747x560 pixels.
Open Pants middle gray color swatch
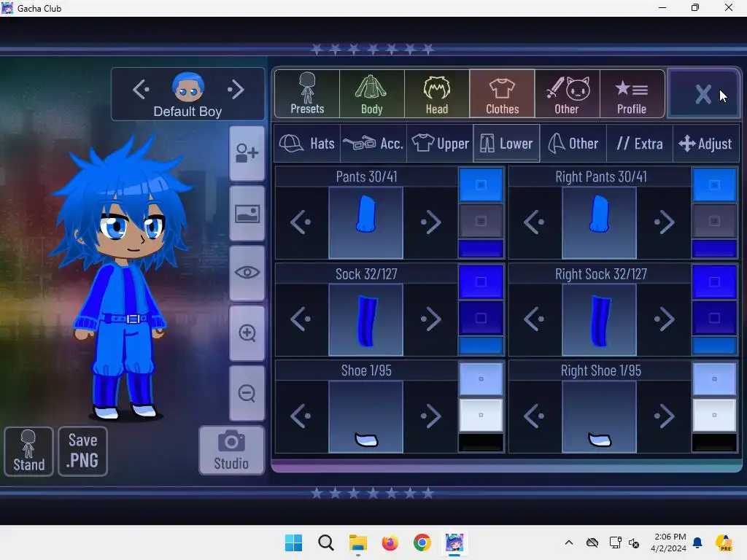click(481, 221)
